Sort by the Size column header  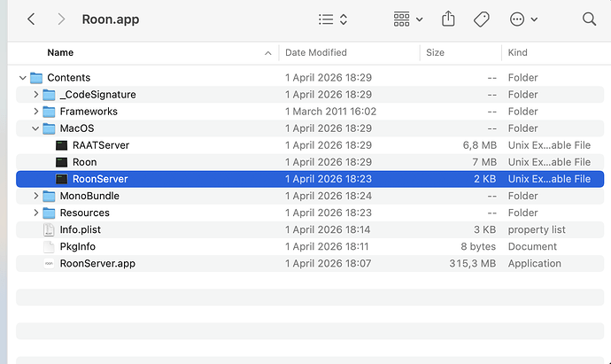tap(436, 52)
